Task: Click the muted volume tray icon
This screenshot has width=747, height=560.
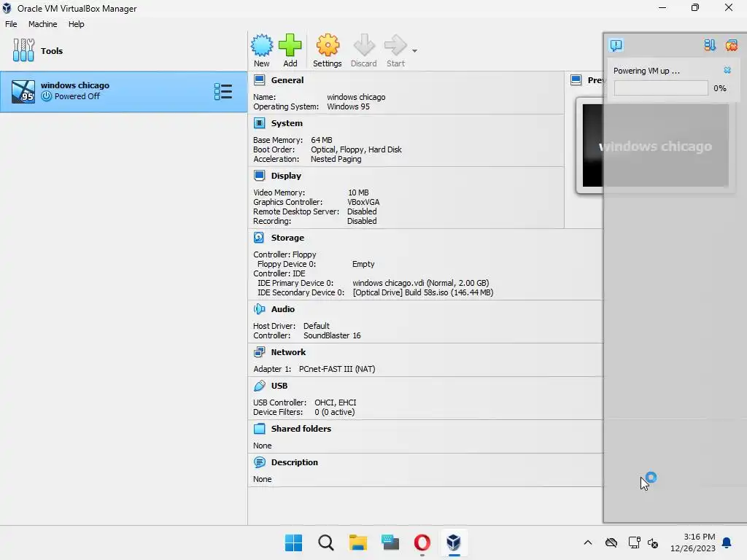Action: pyautogui.click(x=653, y=542)
